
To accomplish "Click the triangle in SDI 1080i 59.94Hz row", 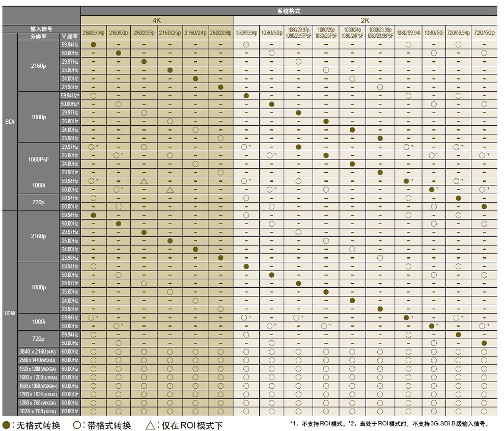I will click(144, 181).
